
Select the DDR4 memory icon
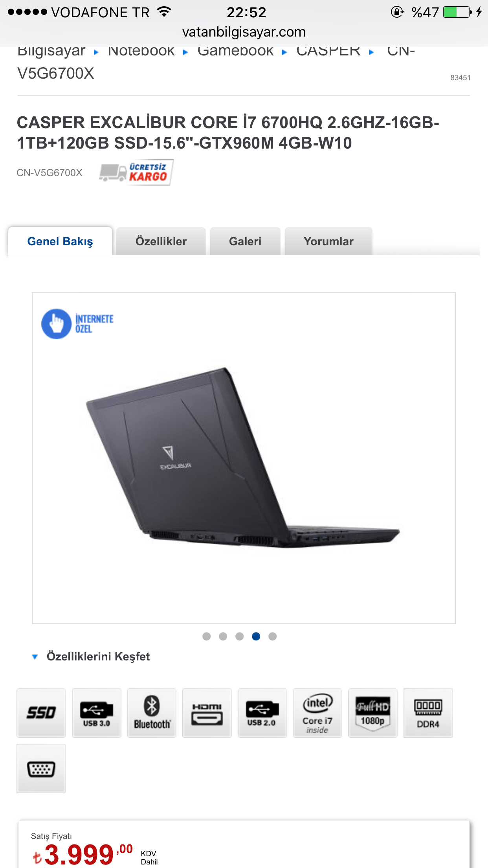(x=428, y=713)
